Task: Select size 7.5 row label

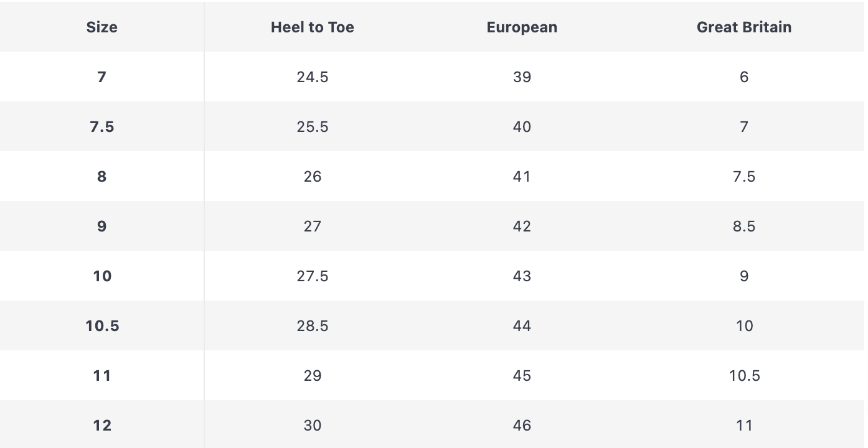Action: point(101,127)
